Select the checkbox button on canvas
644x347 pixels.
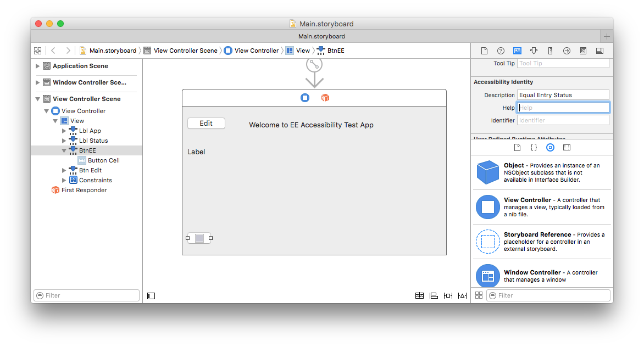(199, 238)
